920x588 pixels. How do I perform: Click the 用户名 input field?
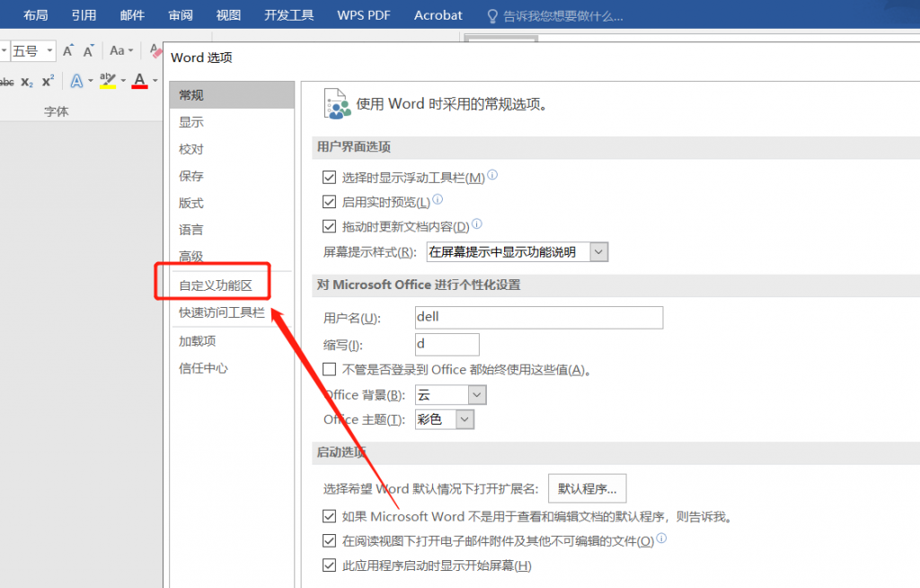539,317
